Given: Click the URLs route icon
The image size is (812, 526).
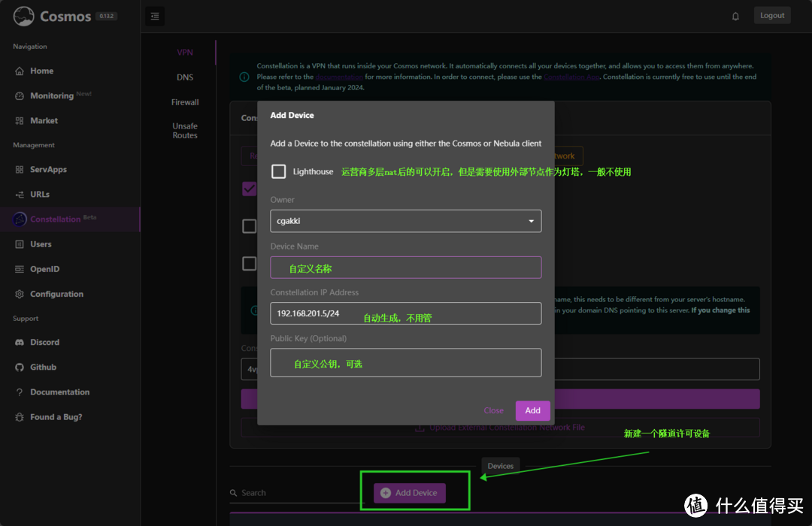Looking at the screenshot, I should [20, 194].
